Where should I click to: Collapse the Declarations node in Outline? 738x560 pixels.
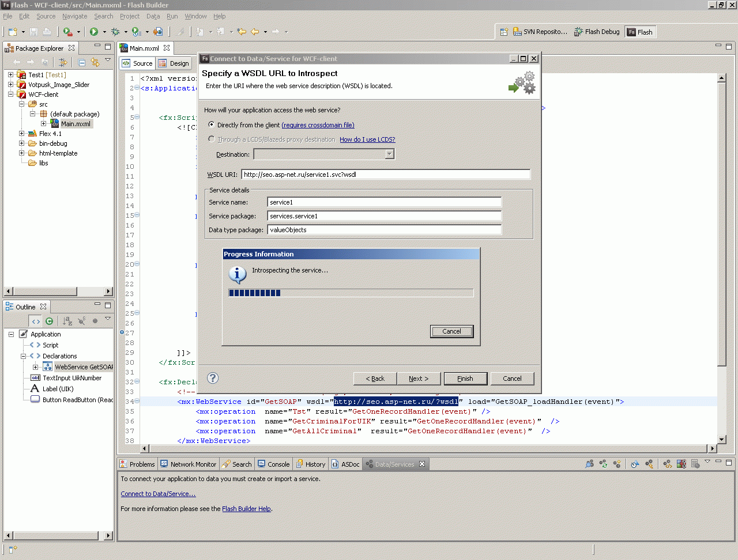click(24, 356)
